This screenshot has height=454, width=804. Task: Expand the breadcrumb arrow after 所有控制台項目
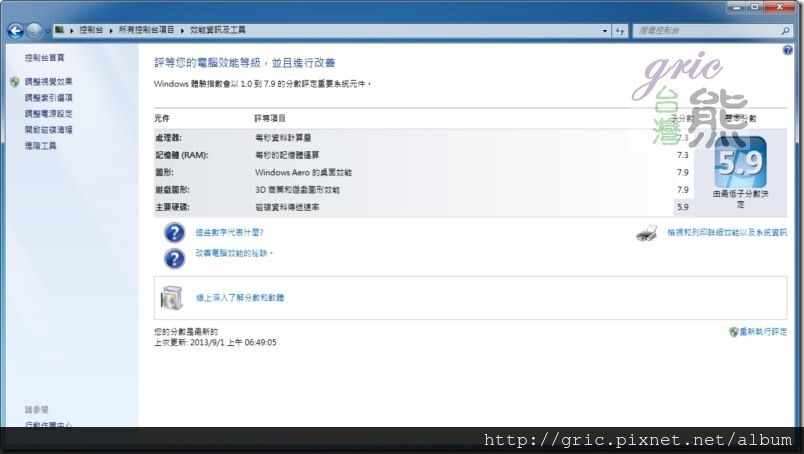[182, 31]
